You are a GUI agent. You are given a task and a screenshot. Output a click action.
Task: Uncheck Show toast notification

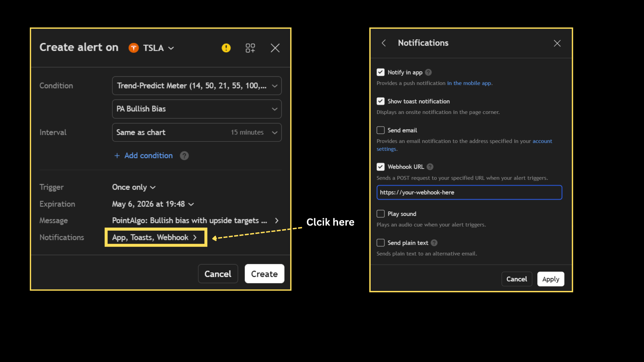[x=380, y=101]
